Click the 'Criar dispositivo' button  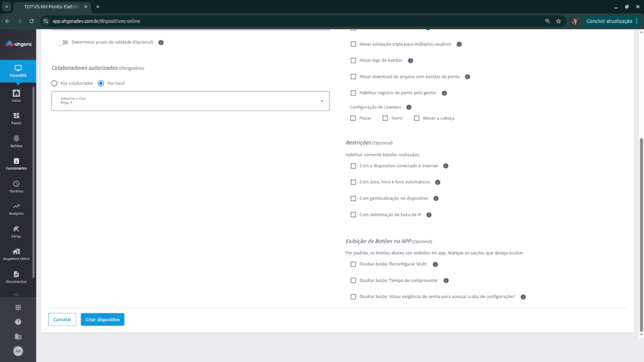103,320
